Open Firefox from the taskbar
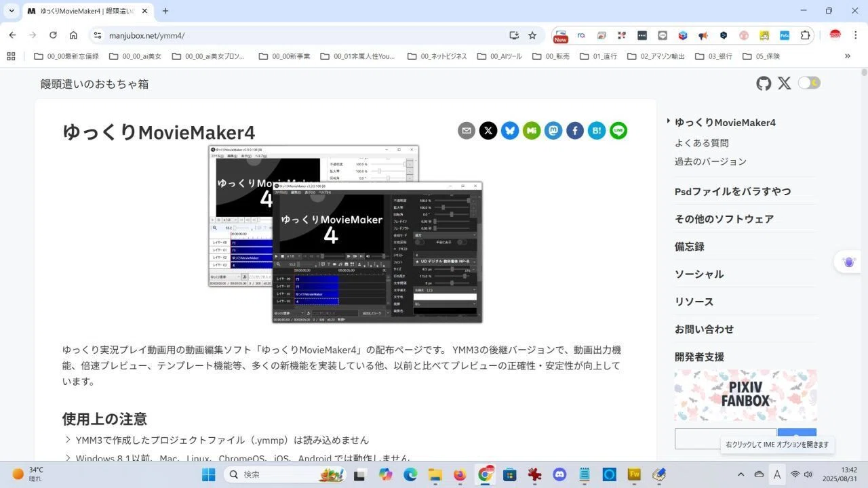 pyautogui.click(x=460, y=474)
